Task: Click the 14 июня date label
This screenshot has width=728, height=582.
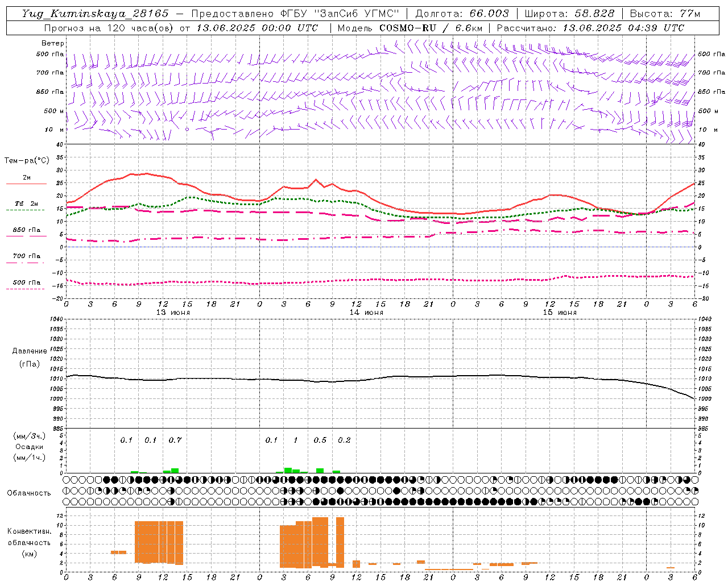Action: [x=366, y=313]
